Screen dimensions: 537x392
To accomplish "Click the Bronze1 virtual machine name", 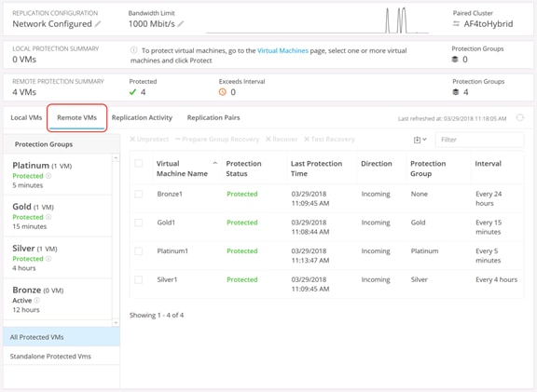I will (x=170, y=194).
